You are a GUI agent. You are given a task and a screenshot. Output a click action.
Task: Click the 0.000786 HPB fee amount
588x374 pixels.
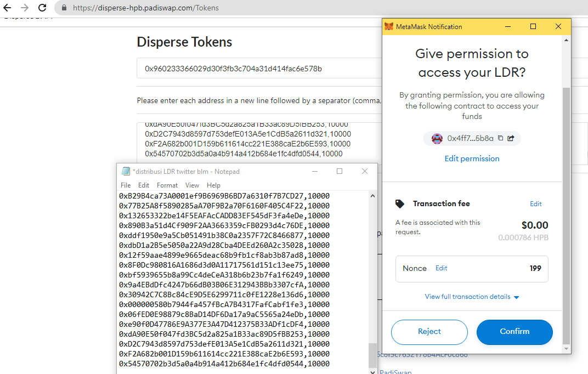(523, 237)
